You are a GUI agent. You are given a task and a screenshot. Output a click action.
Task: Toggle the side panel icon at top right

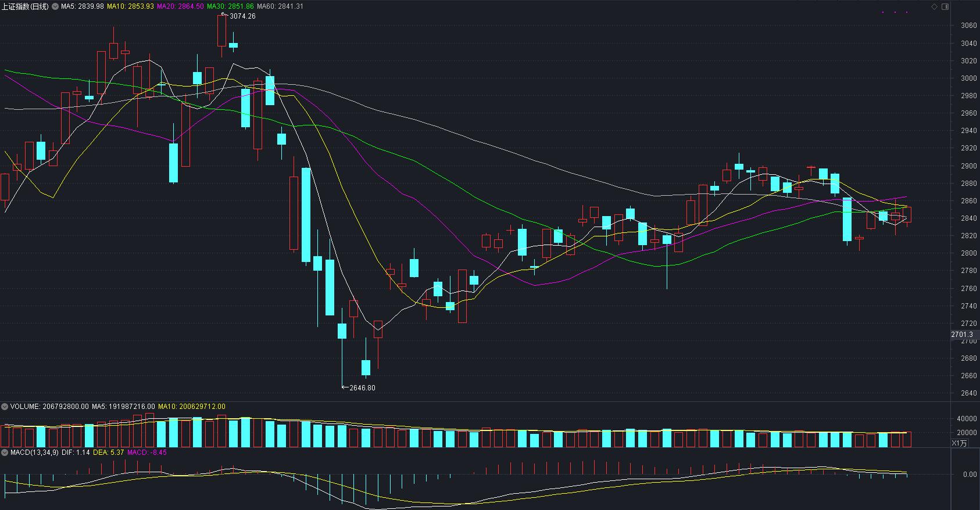pos(945,6)
